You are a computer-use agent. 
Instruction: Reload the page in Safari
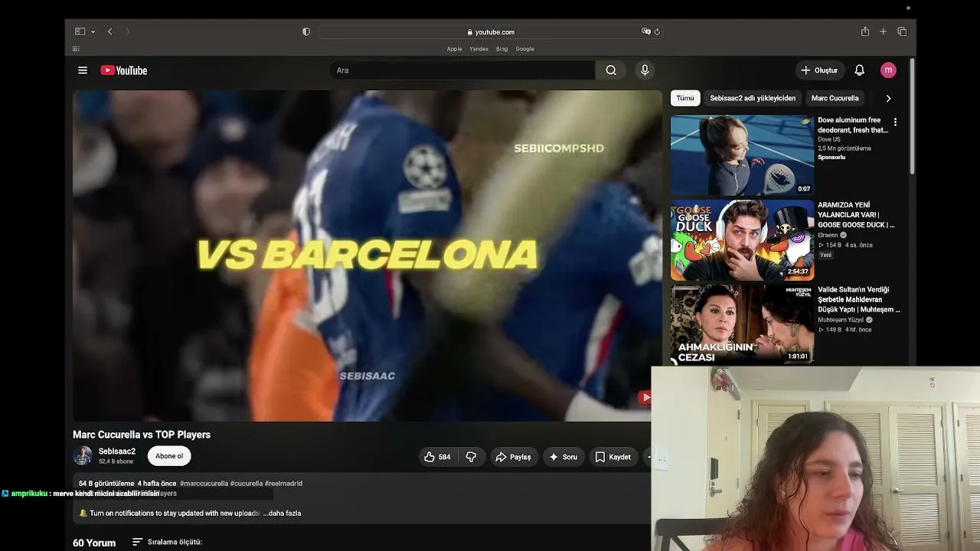coord(657,31)
